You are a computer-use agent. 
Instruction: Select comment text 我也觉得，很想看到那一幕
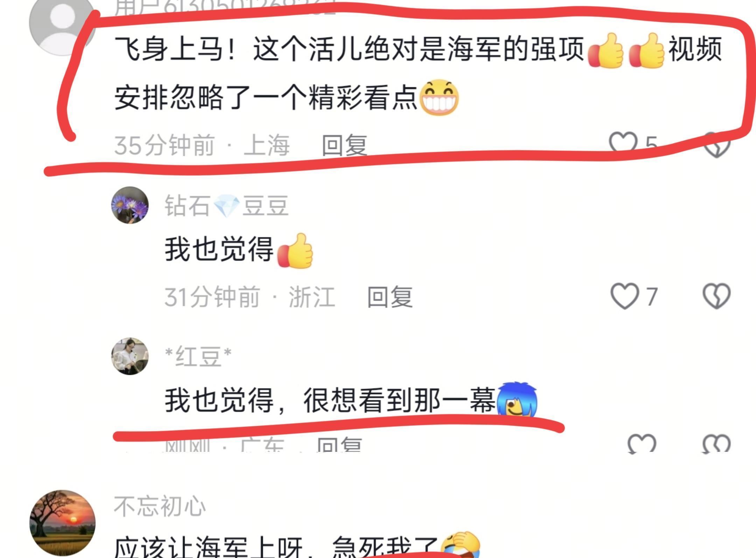(x=351, y=400)
